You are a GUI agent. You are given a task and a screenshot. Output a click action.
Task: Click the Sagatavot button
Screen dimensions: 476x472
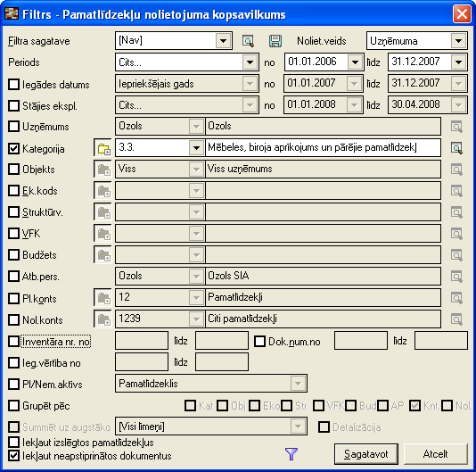pyautogui.click(x=366, y=454)
